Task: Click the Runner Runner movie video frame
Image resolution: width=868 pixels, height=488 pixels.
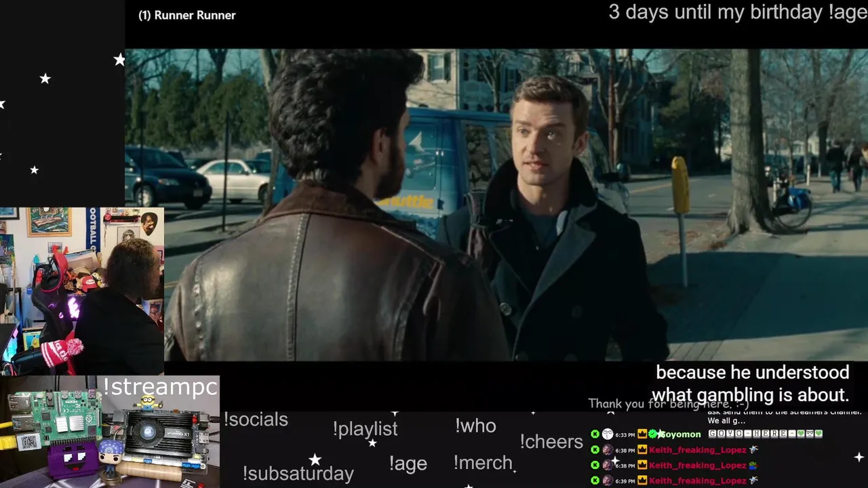Action: point(496,205)
